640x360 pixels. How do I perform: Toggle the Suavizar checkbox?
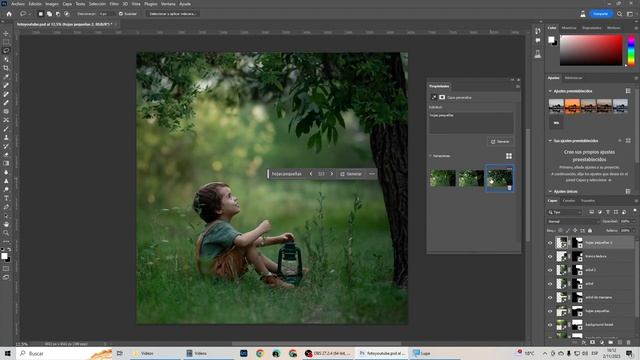click(120, 14)
